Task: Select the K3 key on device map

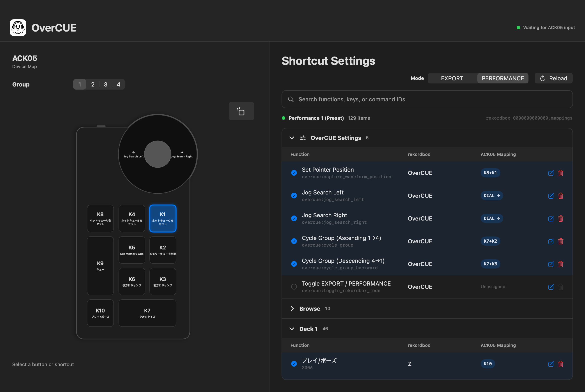Action: [163, 281]
